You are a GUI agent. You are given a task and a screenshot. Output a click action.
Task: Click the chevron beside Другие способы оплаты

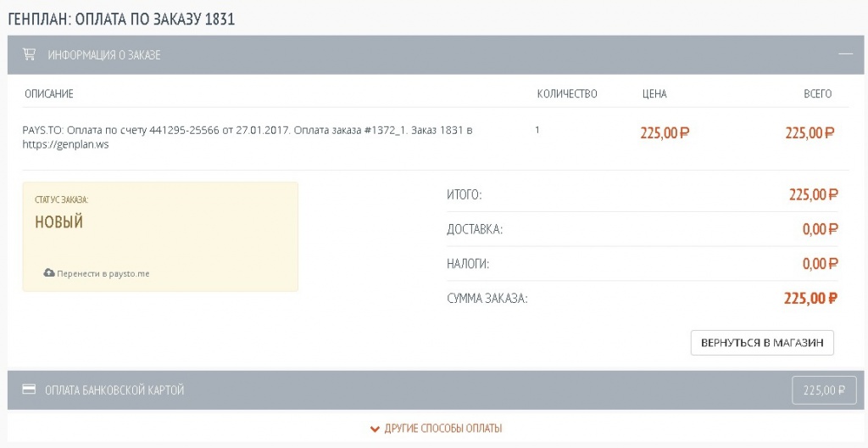tap(375, 428)
